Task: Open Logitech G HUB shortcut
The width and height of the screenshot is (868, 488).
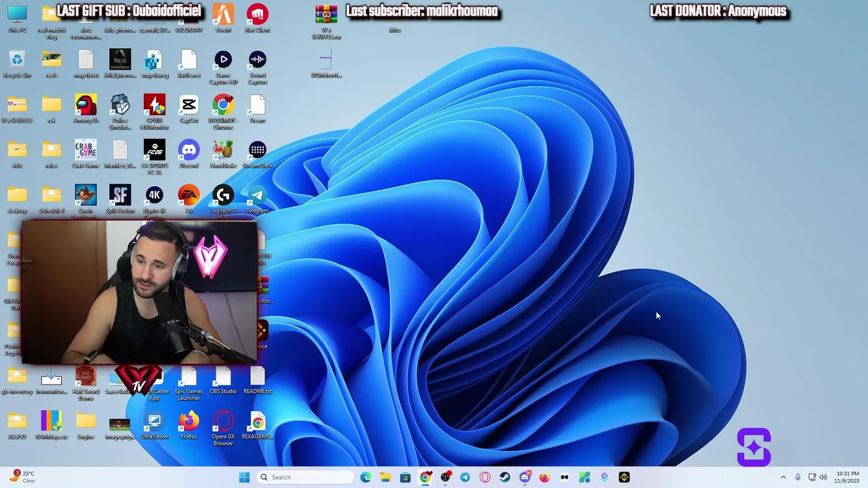Action: pyautogui.click(x=223, y=203)
